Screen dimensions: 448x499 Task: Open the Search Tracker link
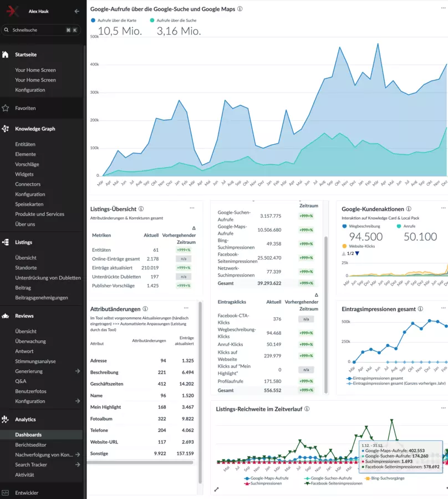31,465
